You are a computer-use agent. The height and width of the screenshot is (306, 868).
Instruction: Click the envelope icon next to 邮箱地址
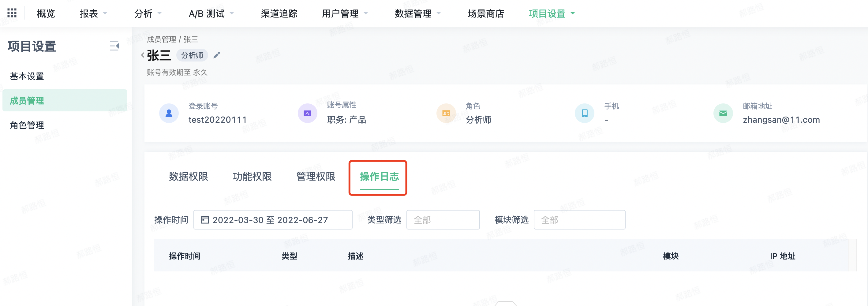pos(723,113)
